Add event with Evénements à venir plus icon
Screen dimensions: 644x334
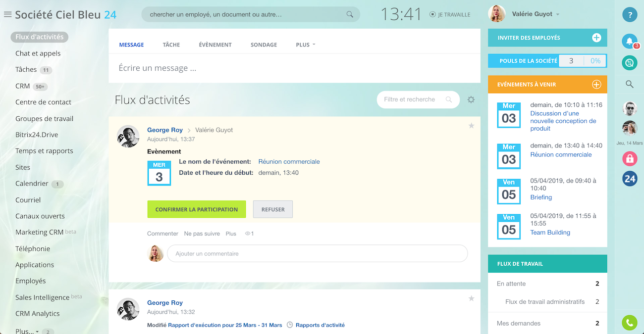(596, 85)
